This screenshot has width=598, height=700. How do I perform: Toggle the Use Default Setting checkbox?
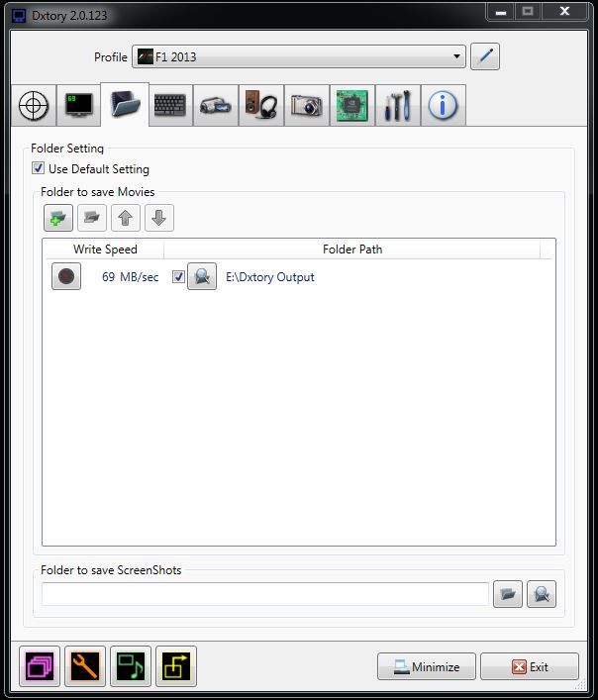38,168
